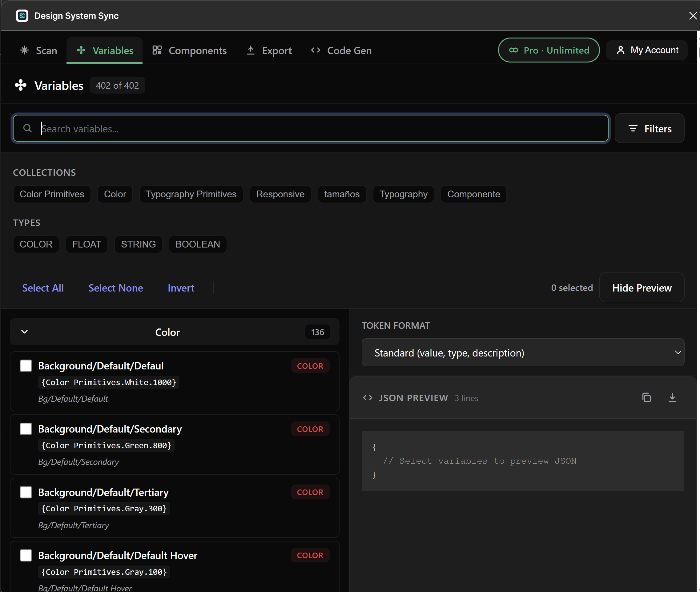The width and height of the screenshot is (700, 592).
Task: Toggle the tamaños collection filter
Action: (342, 194)
